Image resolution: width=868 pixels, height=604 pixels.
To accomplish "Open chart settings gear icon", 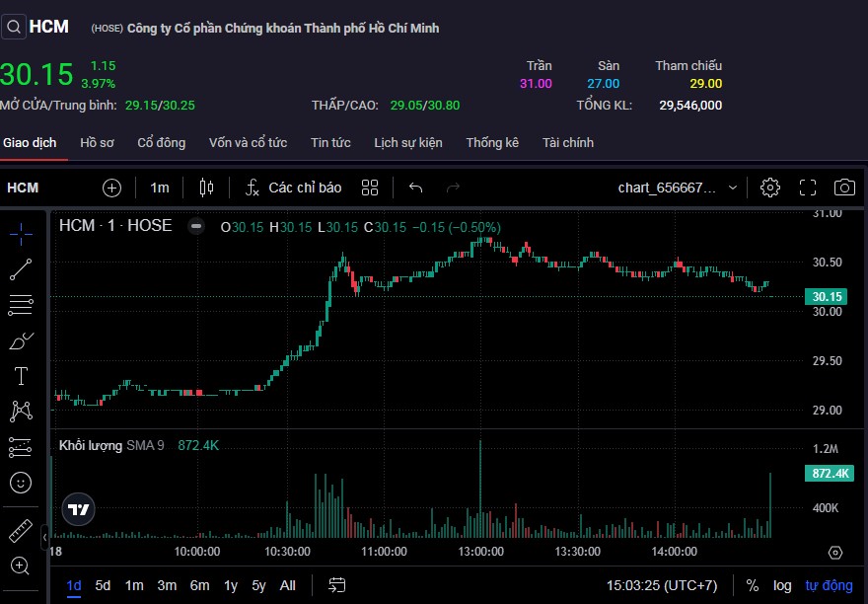I will pos(770,188).
